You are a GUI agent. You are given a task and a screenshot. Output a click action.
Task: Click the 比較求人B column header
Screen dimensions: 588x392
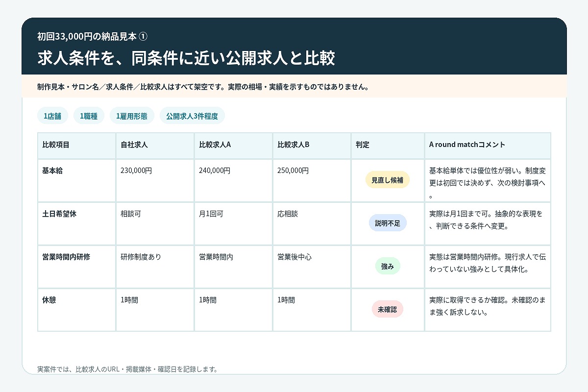click(312, 145)
